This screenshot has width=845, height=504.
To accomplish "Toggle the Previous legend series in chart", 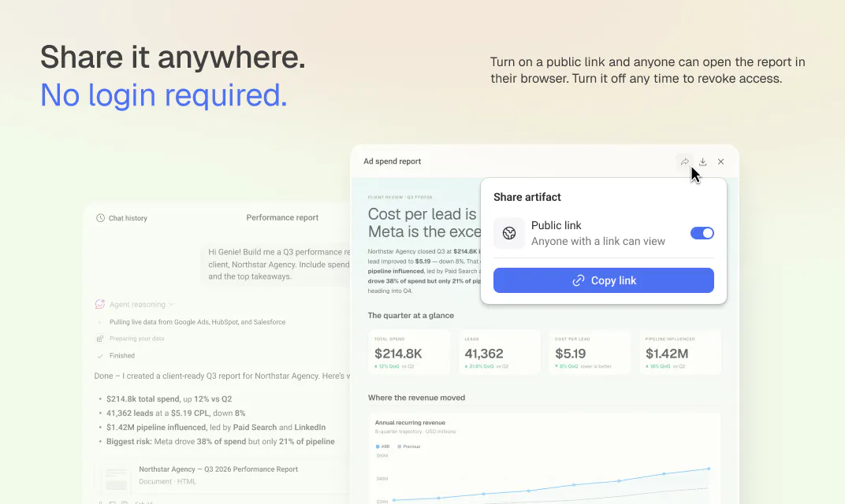I will point(408,447).
